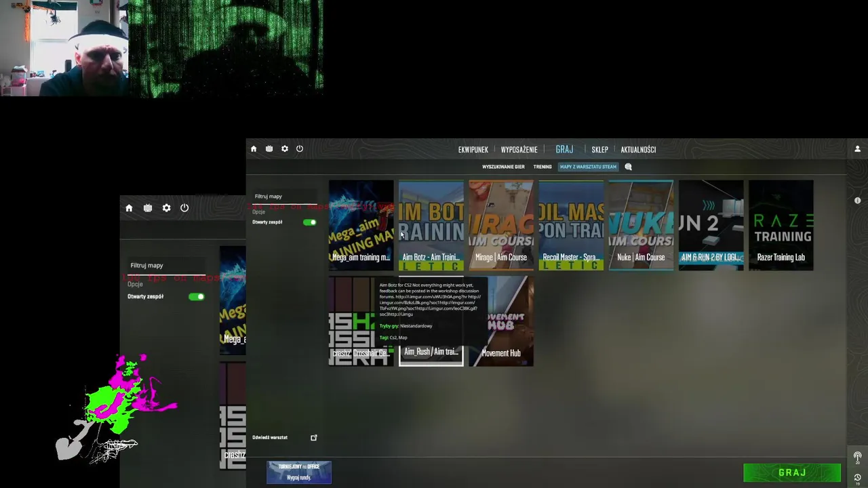Select the Mirage | Aim Course map

click(501, 225)
